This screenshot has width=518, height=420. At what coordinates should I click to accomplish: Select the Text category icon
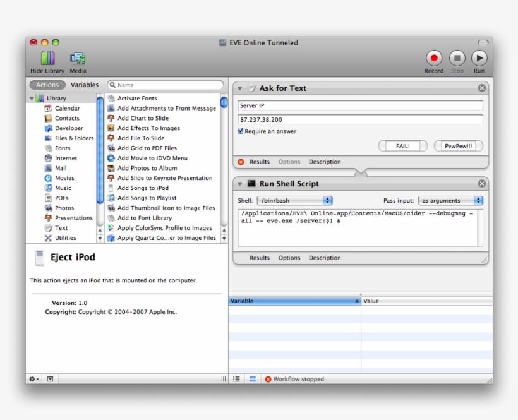pos(48,228)
